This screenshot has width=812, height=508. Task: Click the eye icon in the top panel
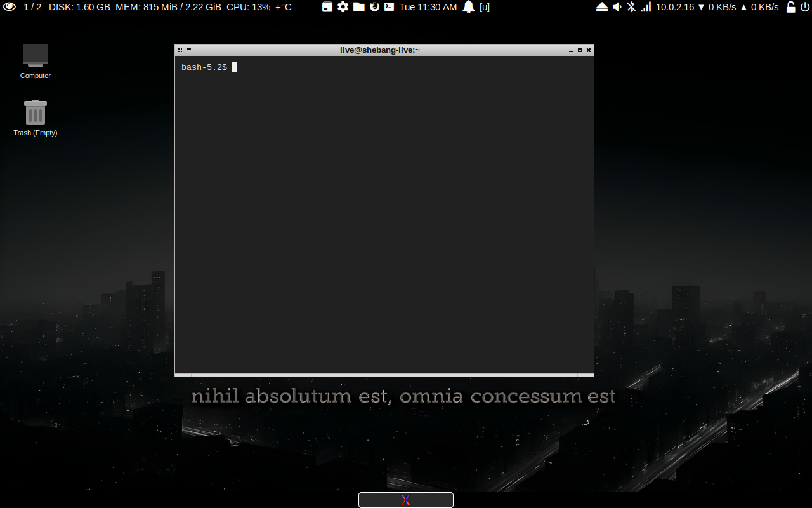pos(10,7)
